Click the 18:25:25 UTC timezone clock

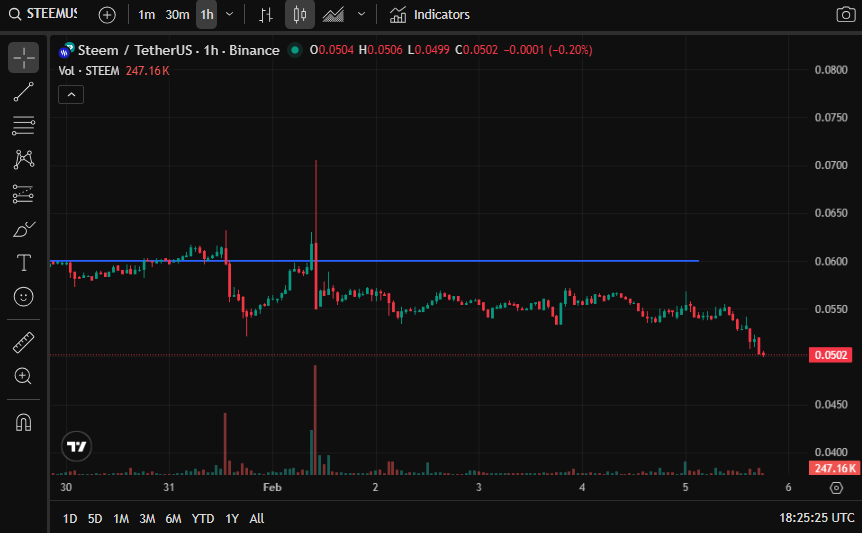pyautogui.click(x=816, y=518)
